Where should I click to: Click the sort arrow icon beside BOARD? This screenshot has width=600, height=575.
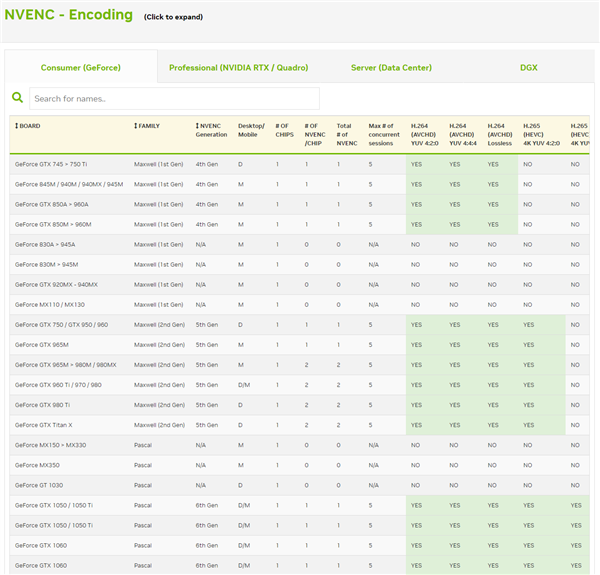(x=15, y=126)
